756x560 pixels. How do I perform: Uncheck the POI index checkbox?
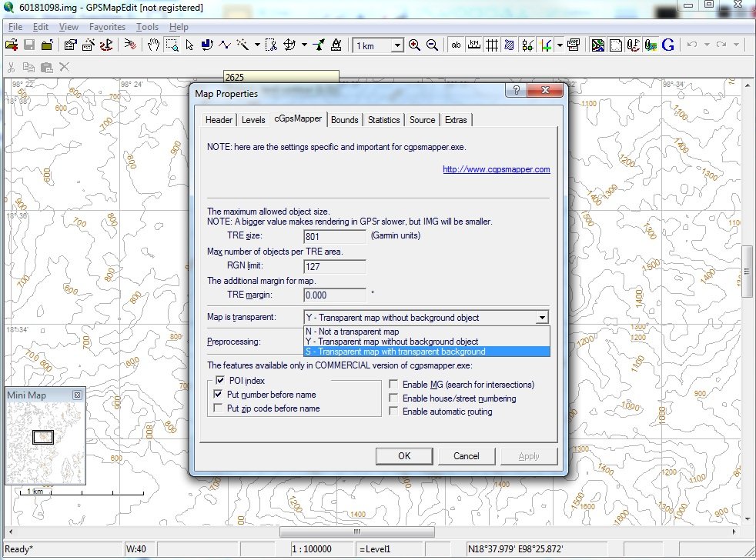pos(220,380)
